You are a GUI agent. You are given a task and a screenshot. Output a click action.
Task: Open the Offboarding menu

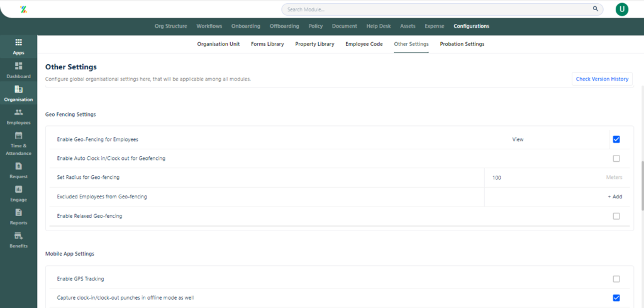point(284,26)
